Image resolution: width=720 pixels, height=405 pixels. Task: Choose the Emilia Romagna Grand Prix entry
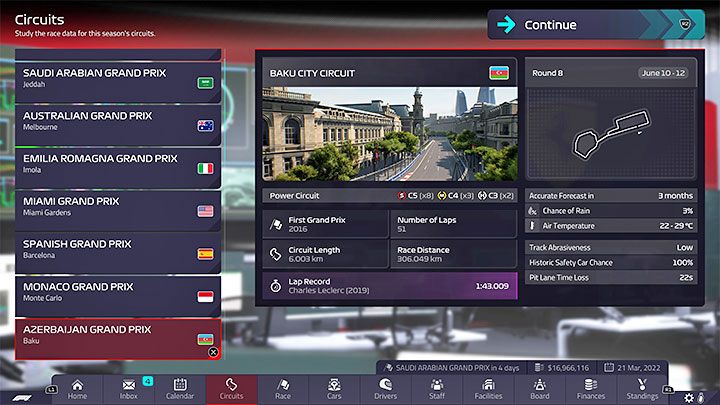(118, 164)
